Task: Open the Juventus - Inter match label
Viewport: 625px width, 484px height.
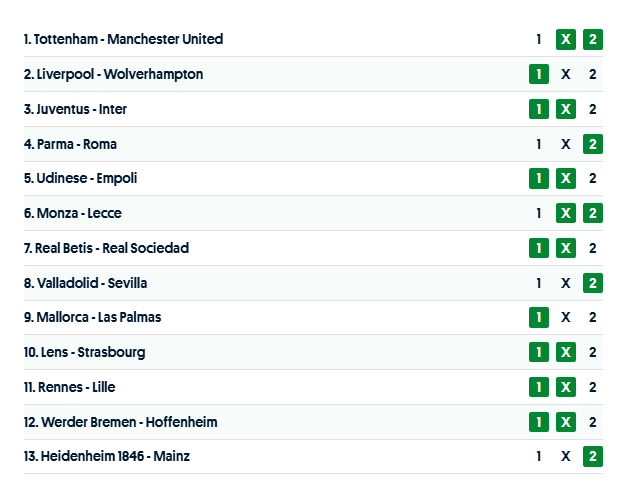Action: [82, 109]
